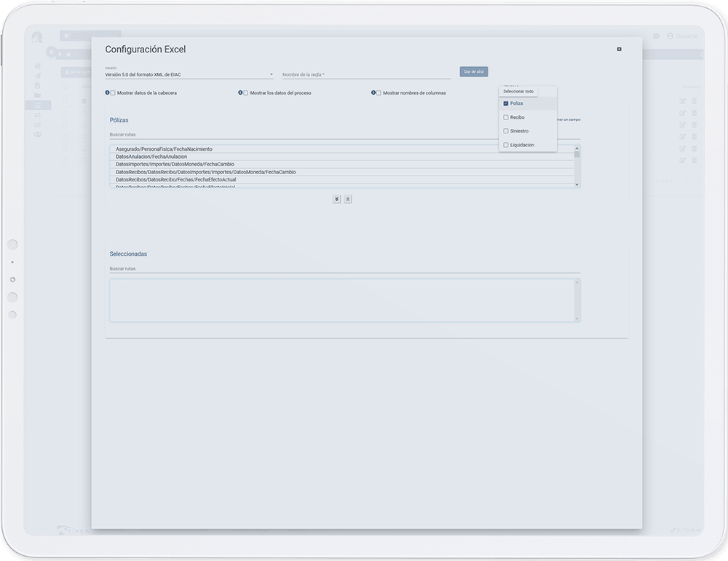
Task: Choose Siniestro from the dropdown list
Action: pyautogui.click(x=506, y=131)
